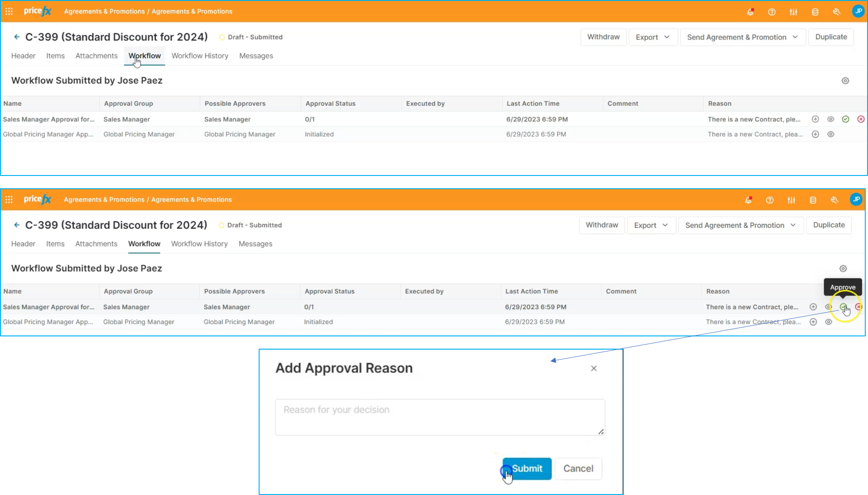This screenshot has width=868, height=495.
Task: Click the database icon in the lower header
Action: click(813, 200)
